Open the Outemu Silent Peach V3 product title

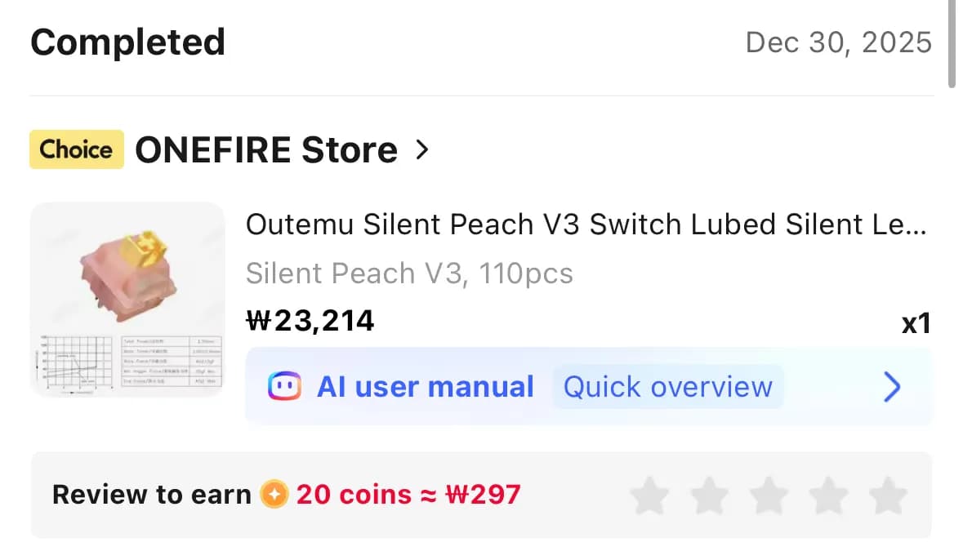coord(586,224)
